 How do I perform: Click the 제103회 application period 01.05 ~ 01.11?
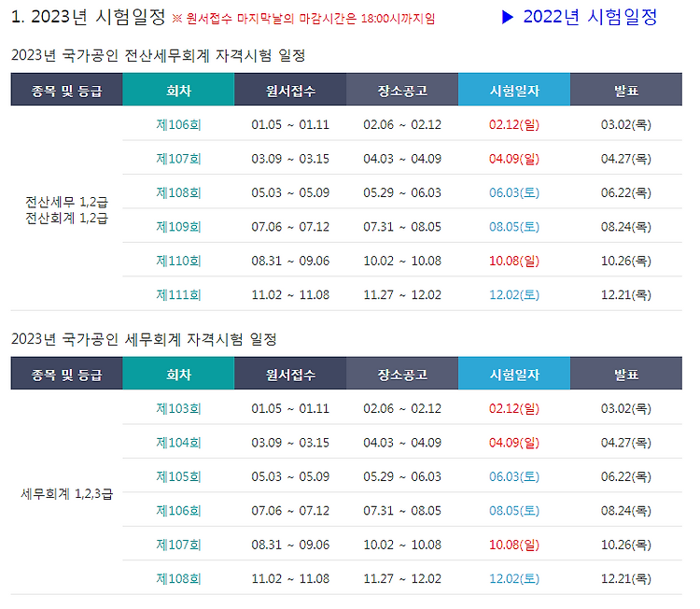pos(290,408)
